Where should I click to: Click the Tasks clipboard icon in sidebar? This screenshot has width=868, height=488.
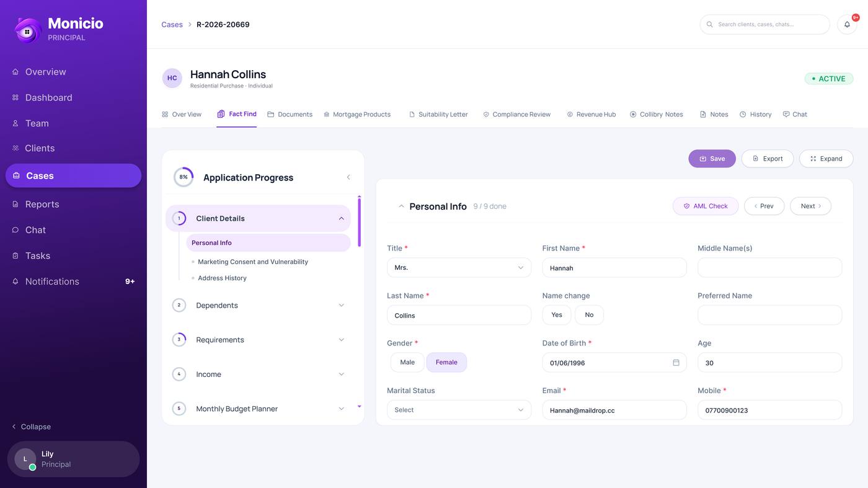tap(15, 255)
